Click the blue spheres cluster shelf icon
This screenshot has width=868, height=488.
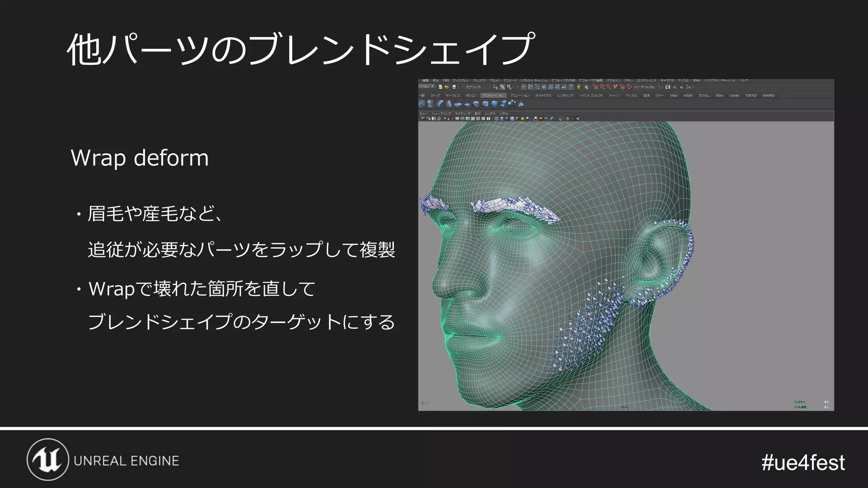coord(512,103)
